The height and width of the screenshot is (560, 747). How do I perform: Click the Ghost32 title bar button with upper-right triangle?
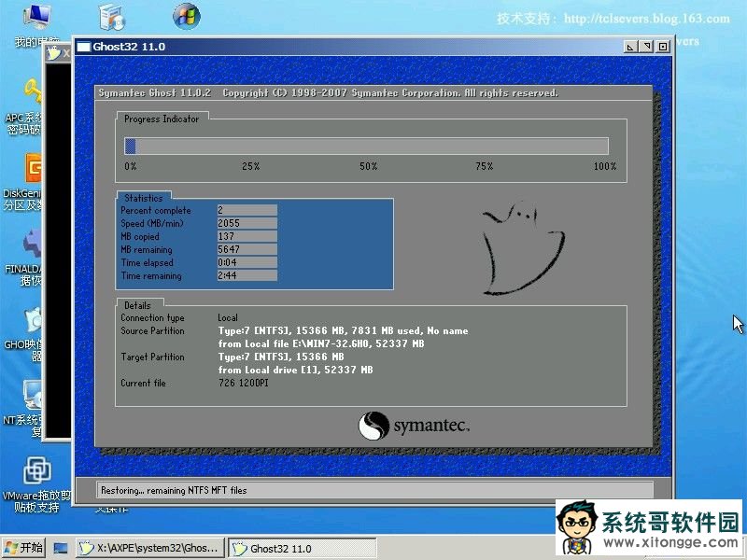(646, 47)
